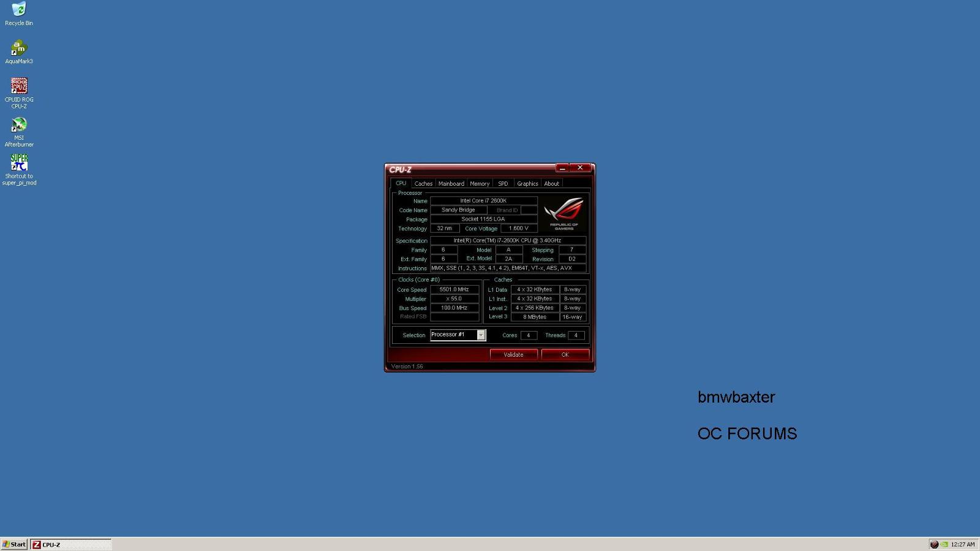Click the Republic of Gamers logo
The width and height of the screenshot is (980, 551).
[564, 213]
